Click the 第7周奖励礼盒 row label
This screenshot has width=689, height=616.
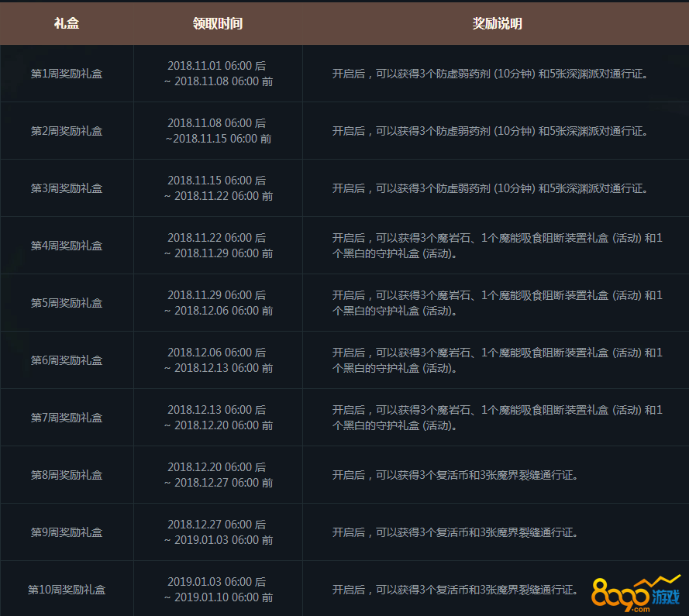(x=67, y=418)
